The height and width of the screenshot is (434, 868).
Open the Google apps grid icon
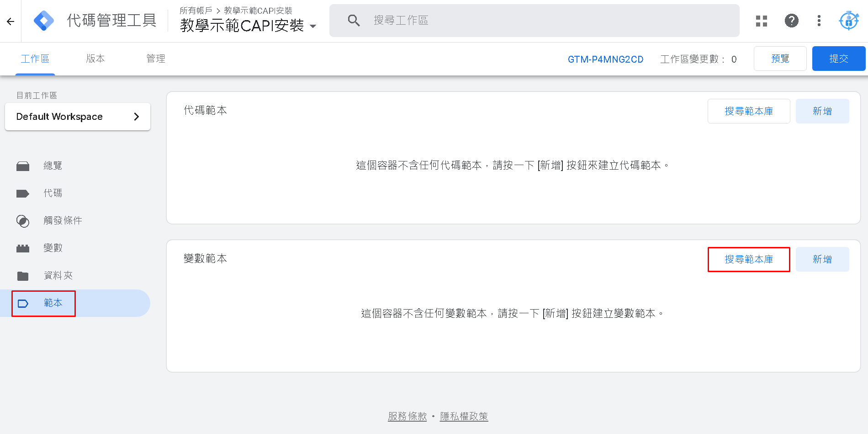(x=762, y=21)
